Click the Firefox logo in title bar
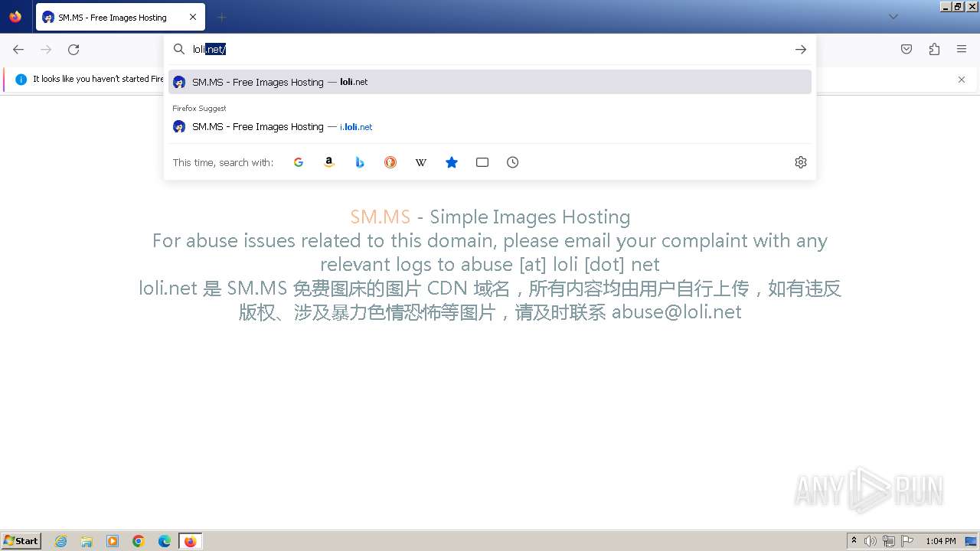This screenshot has width=980, height=551. 15,16
